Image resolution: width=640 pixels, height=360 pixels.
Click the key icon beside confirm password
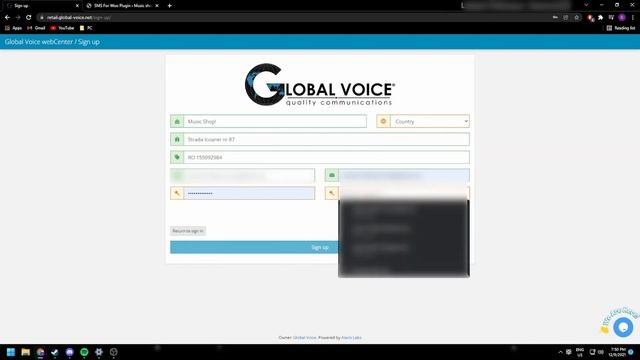click(x=331, y=193)
